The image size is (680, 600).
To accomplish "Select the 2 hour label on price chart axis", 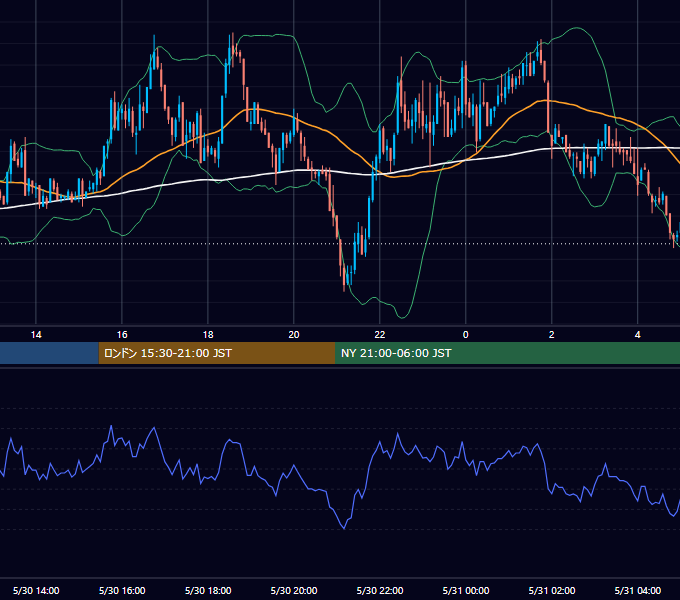I will point(551,335).
